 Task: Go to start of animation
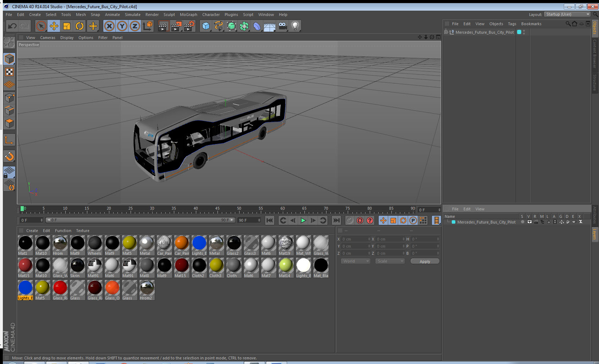270,220
